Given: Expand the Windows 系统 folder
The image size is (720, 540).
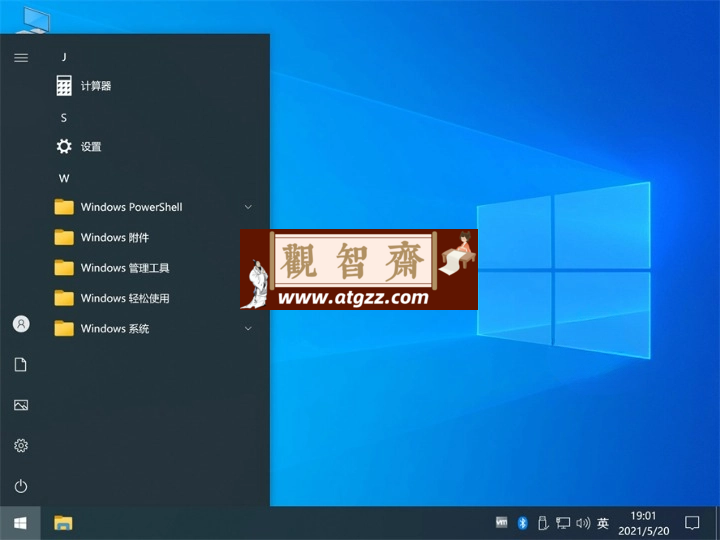Looking at the screenshot, I should (155, 328).
